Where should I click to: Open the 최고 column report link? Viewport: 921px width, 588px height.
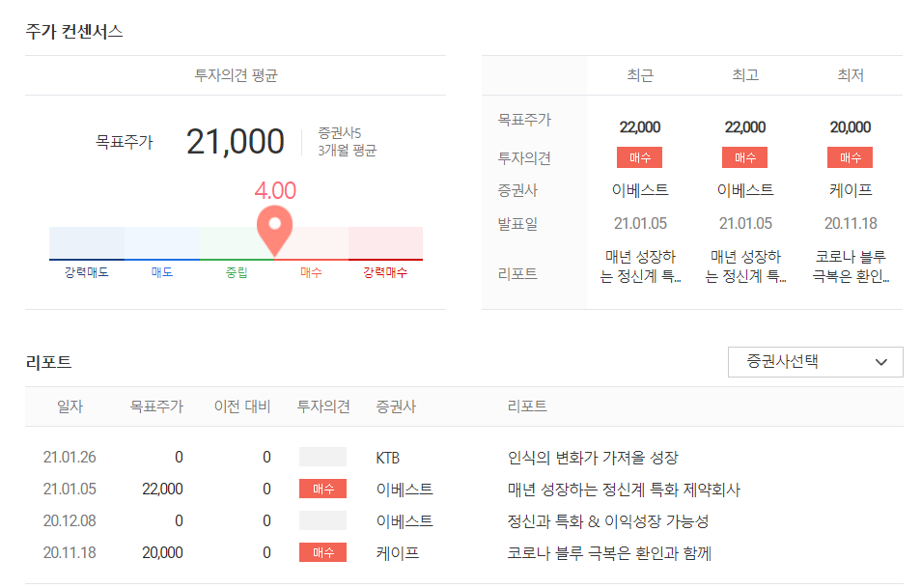click(745, 266)
